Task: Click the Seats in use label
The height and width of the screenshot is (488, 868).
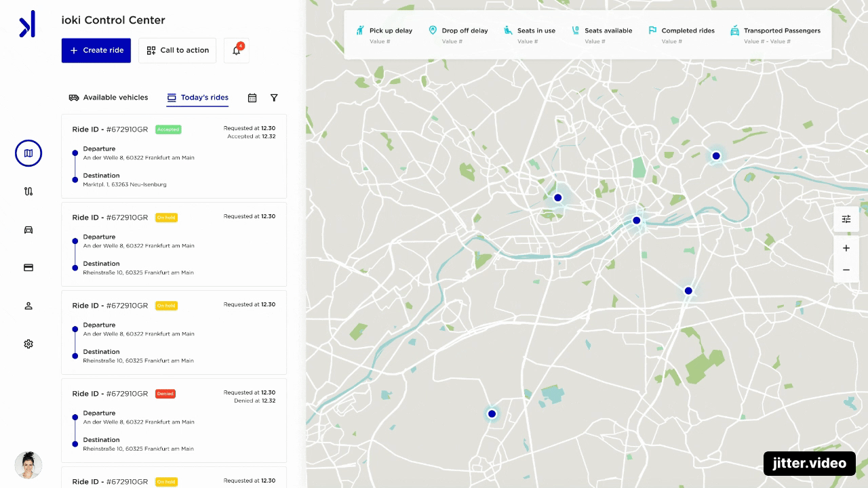Action: click(x=536, y=30)
